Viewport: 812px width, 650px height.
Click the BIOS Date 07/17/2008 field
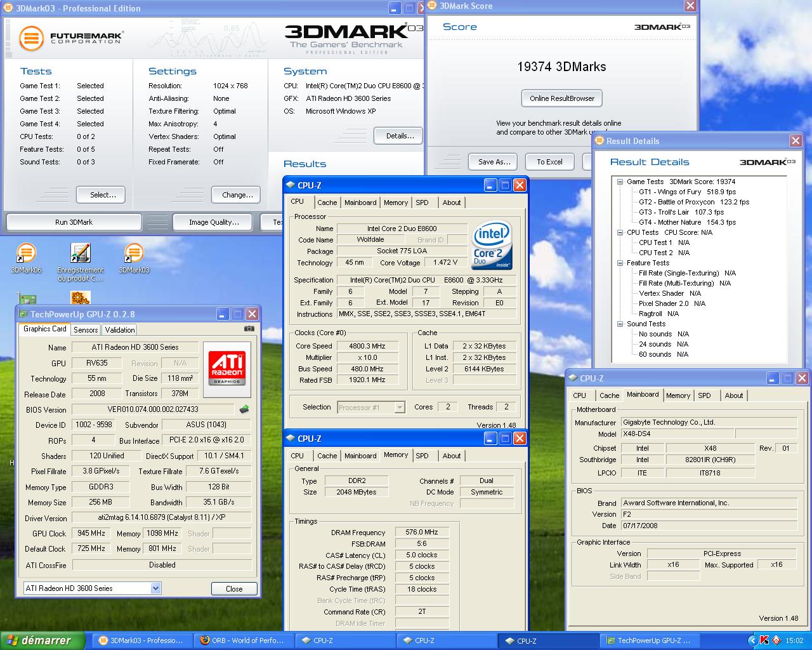tap(709, 526)
